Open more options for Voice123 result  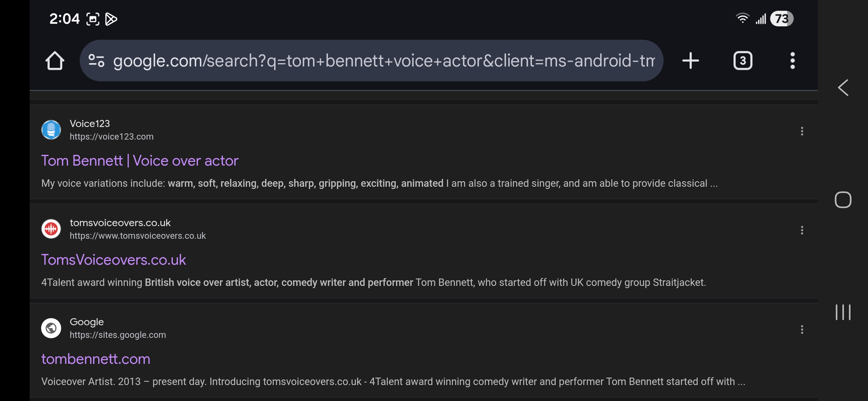tap(802, 131)
